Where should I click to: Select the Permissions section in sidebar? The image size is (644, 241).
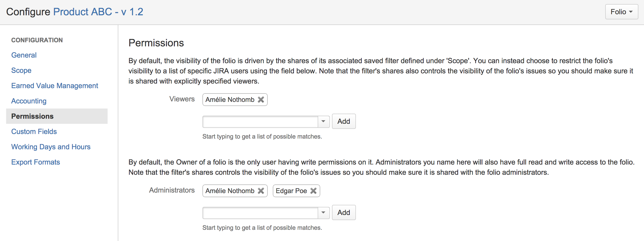point(32,116)
